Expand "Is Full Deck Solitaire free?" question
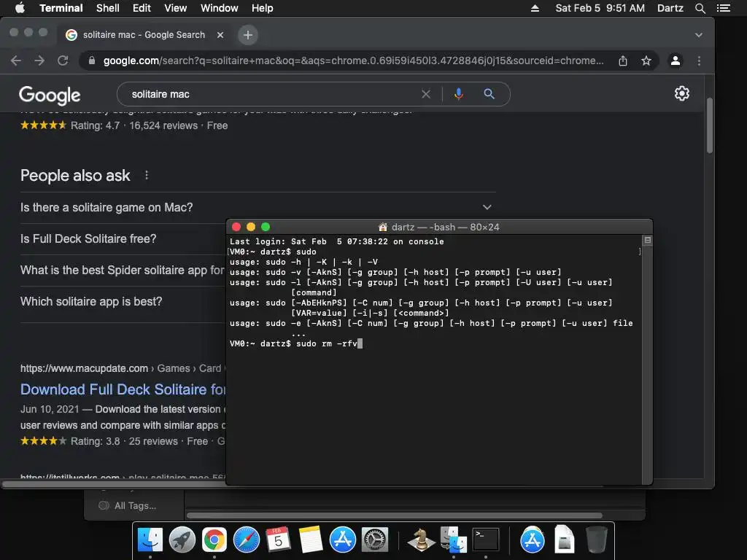Screen dimensions: 747x560 coord(123,238)
